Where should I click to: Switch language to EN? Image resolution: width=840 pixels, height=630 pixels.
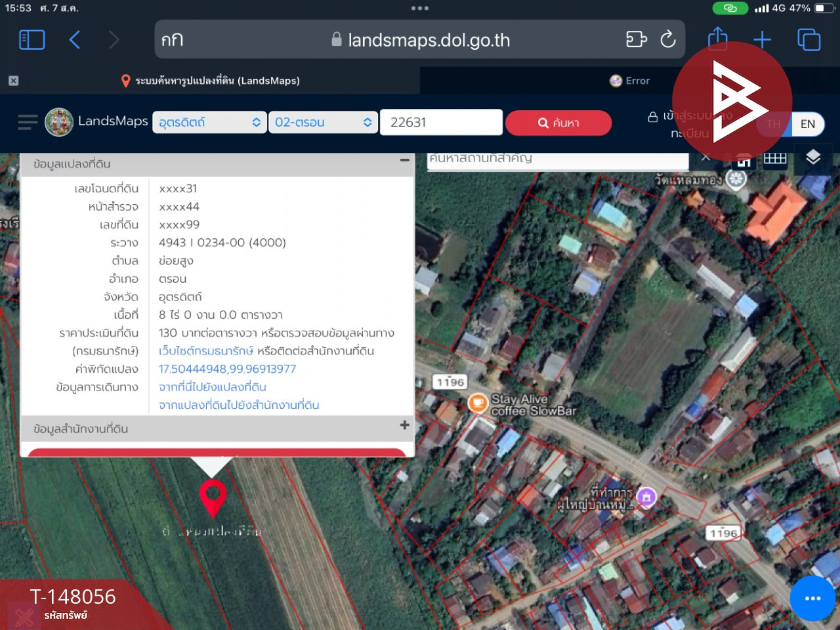pyautogui.click(x=808, y=124)
